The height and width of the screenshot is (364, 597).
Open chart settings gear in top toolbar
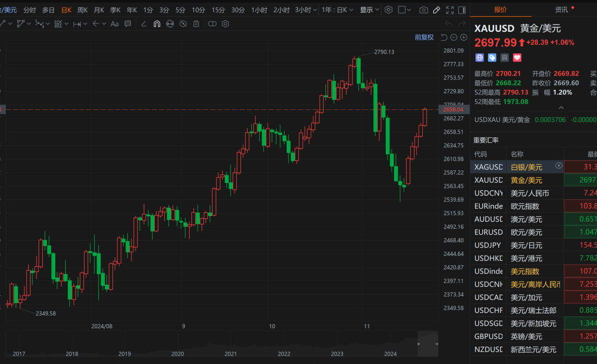(388, 10)
